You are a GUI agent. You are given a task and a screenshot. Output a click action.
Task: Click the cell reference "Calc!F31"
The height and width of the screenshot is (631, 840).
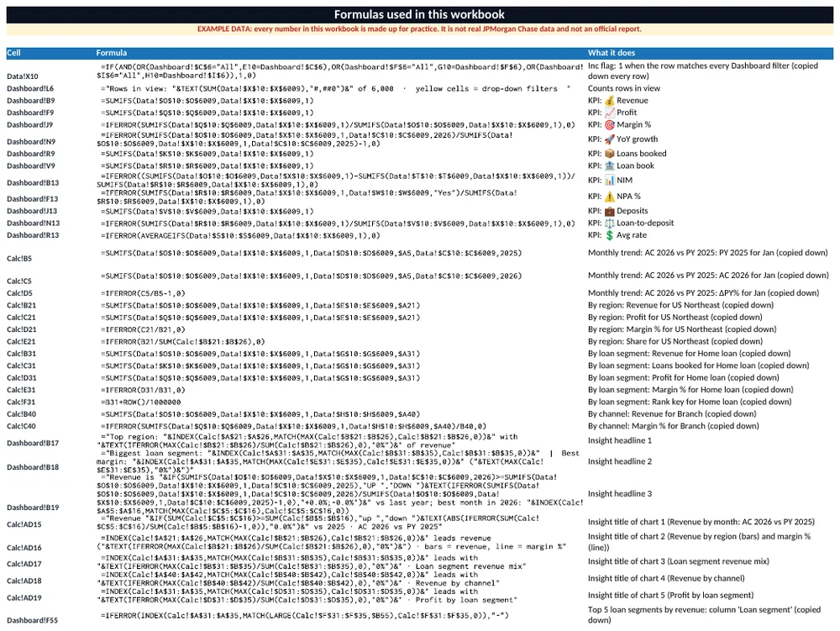tap(21, 402)
